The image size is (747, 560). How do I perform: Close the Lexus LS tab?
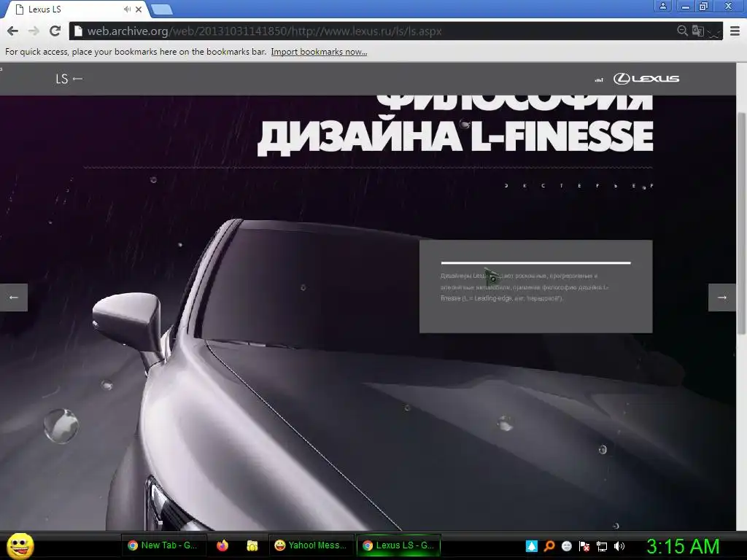(x=139, y=9)
